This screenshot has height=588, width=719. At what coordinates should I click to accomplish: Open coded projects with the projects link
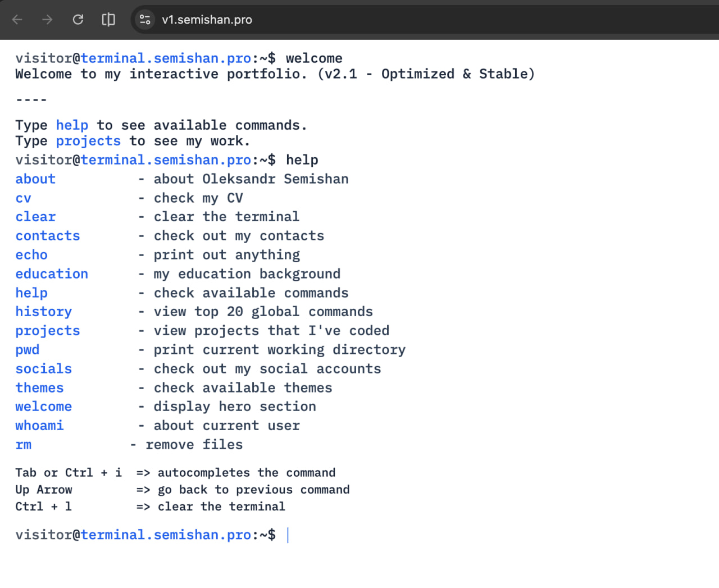(x=47, y=330)
